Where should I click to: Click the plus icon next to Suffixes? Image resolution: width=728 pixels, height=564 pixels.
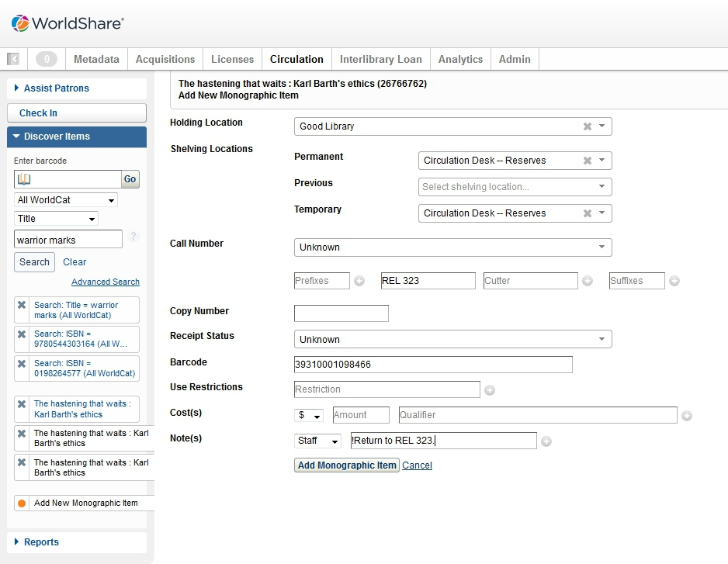tap(674, 281)
